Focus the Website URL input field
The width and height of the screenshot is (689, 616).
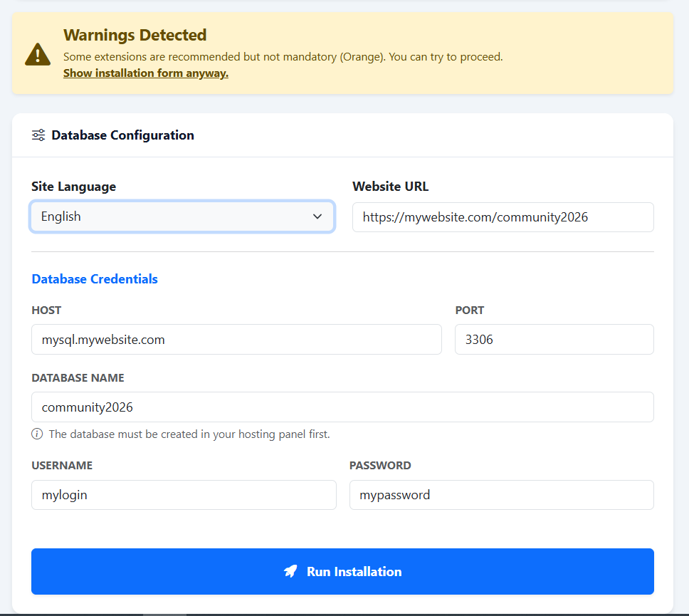(503, 217)
